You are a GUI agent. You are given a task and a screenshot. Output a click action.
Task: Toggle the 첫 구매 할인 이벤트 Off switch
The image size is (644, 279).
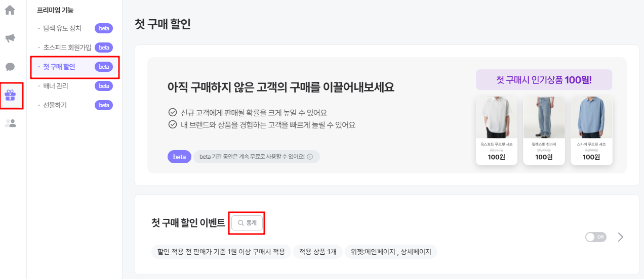click(595, 237)
